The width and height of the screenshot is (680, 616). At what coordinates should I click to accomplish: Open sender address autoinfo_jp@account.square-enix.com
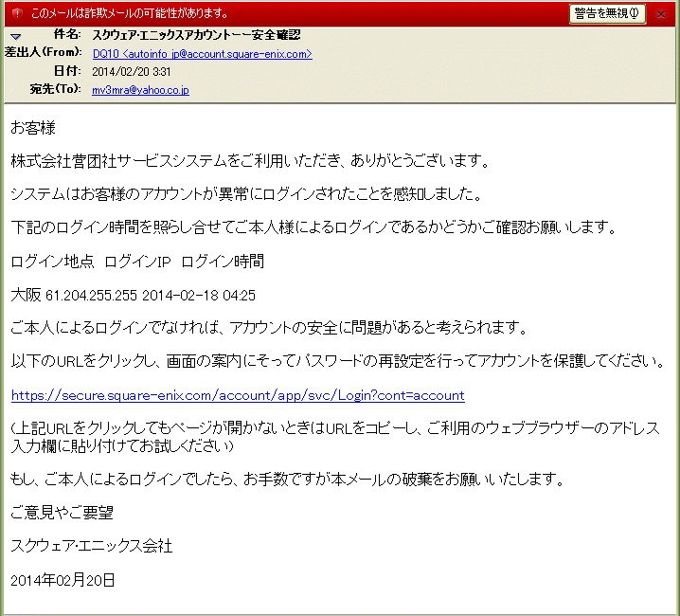tap(202, 54)
